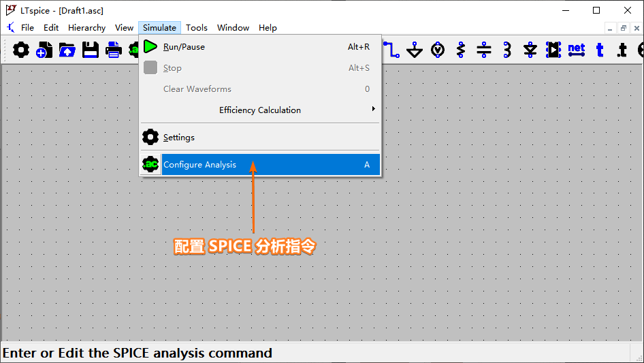The image size is (644, 363).
Task: Select the Inductor tool
Action: click(x=507, y=50)
